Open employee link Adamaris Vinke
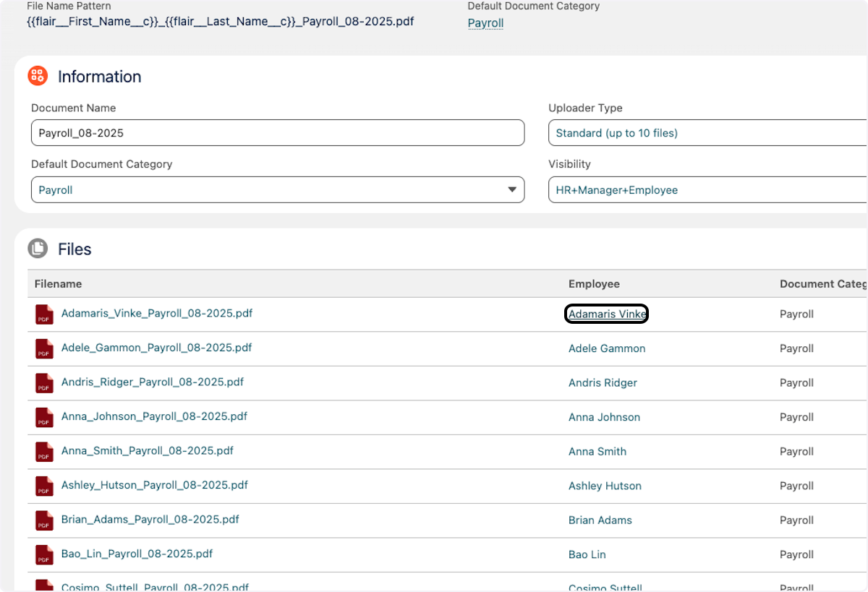Screen dimensions: 868x592 pyautogui.click(x=605, y=314)
